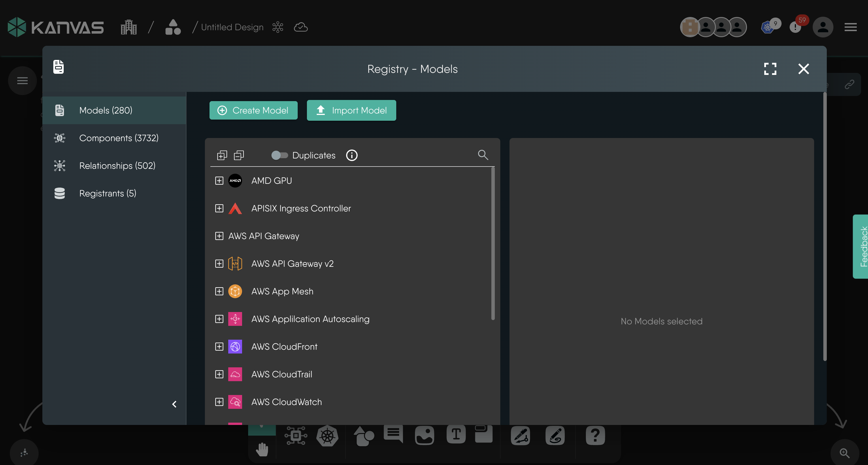
Task: Expand the AWS App Mesh entry
Action: 219,291
